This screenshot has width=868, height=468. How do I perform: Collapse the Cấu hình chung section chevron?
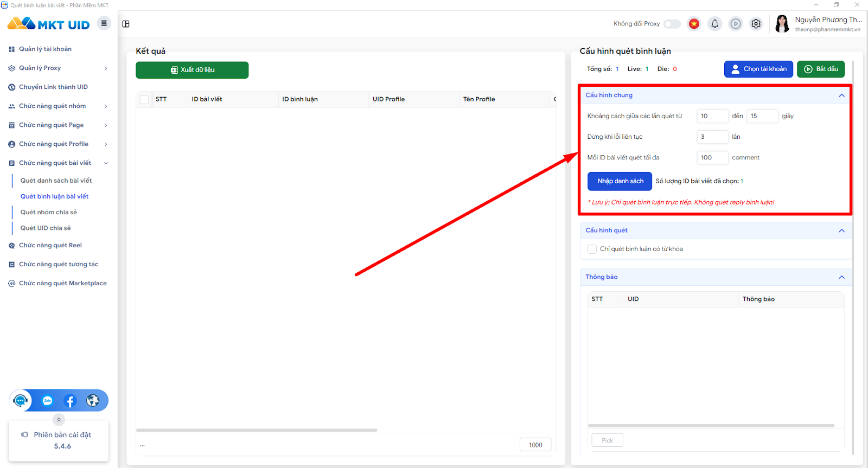coord(841,95)
